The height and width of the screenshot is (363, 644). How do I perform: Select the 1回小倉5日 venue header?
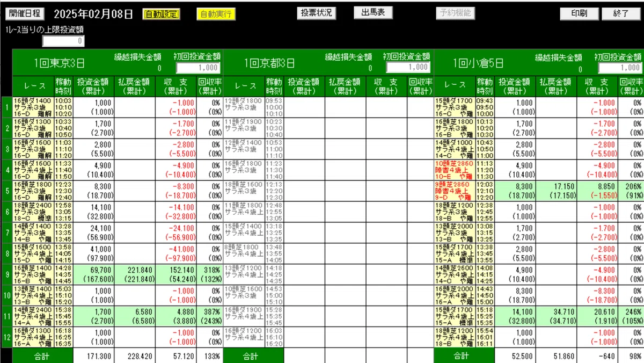tap(479, 63)
